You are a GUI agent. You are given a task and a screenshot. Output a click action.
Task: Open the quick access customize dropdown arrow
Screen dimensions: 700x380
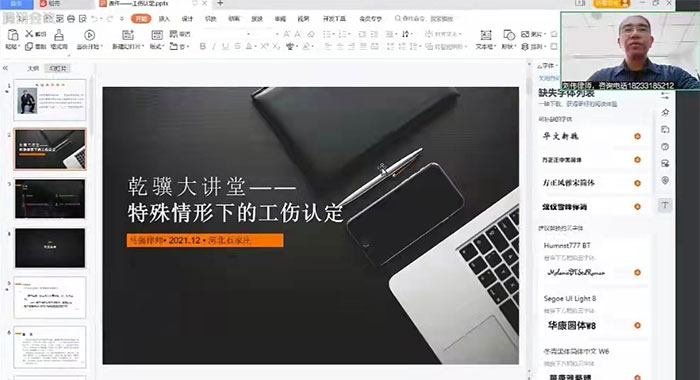click(121, 19)
